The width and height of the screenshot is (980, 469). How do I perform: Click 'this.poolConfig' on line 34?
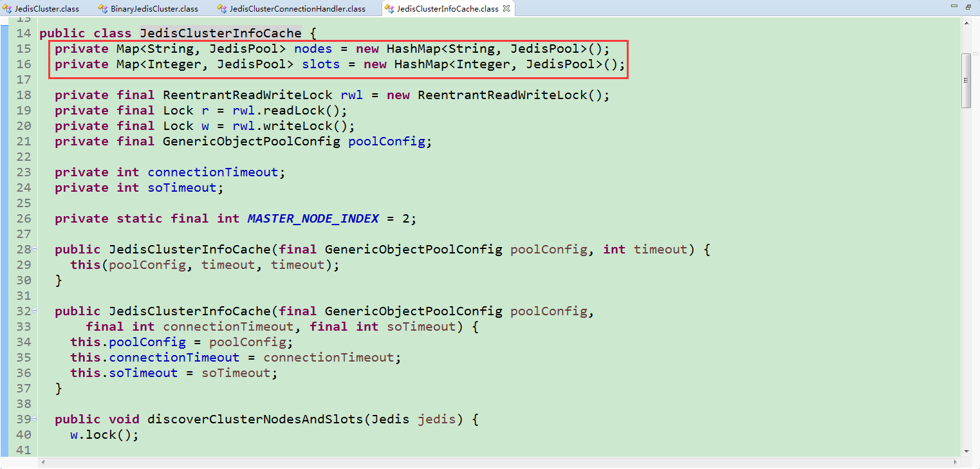click(128, 342)
